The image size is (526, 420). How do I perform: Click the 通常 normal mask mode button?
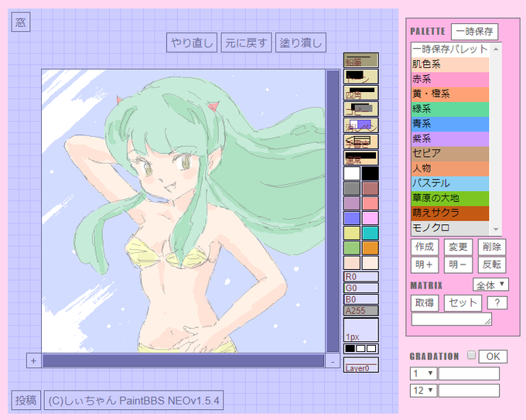(361, 158)
